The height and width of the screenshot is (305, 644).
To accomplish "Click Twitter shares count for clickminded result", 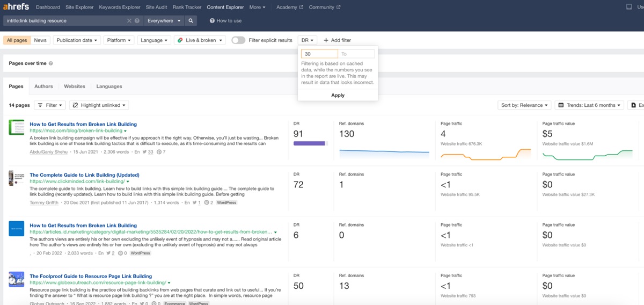I will (196, 202).
